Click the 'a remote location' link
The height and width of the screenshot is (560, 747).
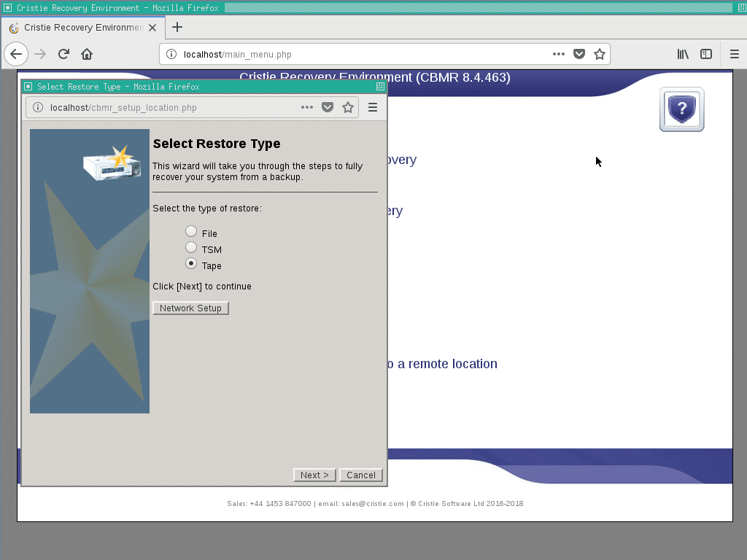coord(447,364)
